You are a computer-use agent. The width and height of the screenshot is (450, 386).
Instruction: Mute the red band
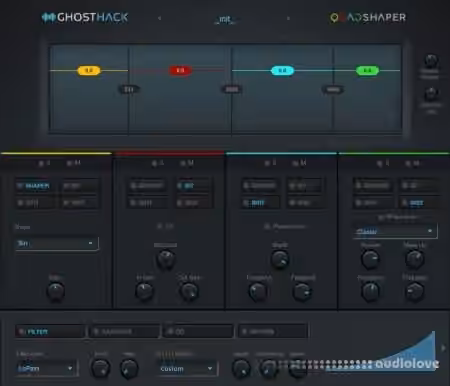tap(187, 163)
